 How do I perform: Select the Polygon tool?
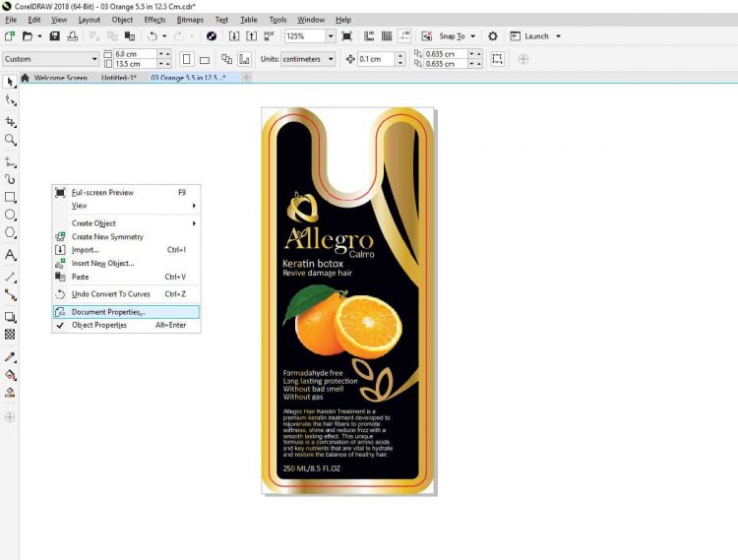coord(10,233)
